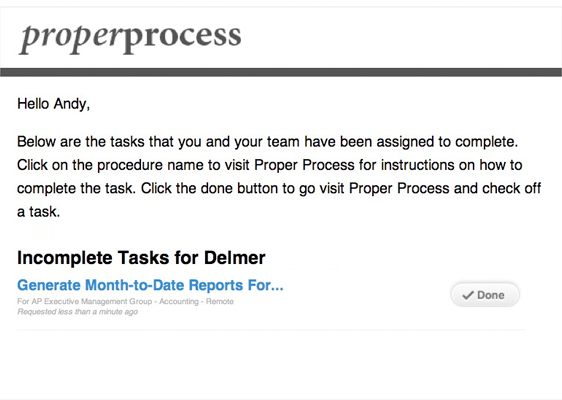Click the thin divider line below the task
This screenshot has height=400, width=562.
coord(271,330)
